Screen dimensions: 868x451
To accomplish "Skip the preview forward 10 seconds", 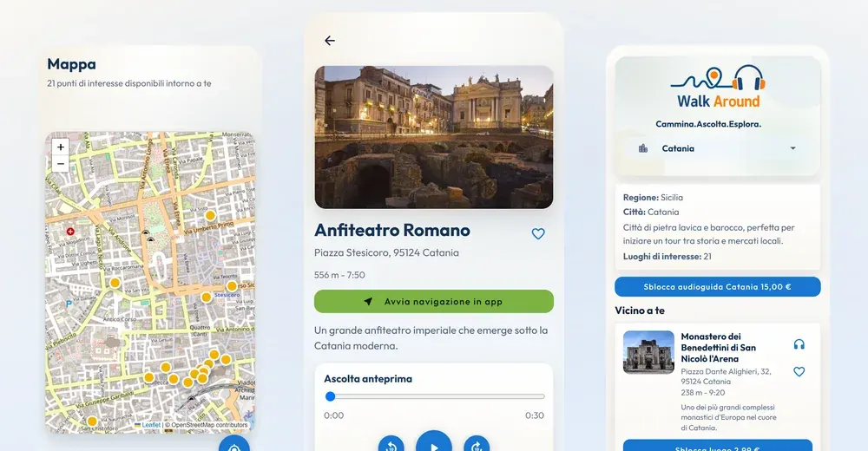I will [477, 446].
